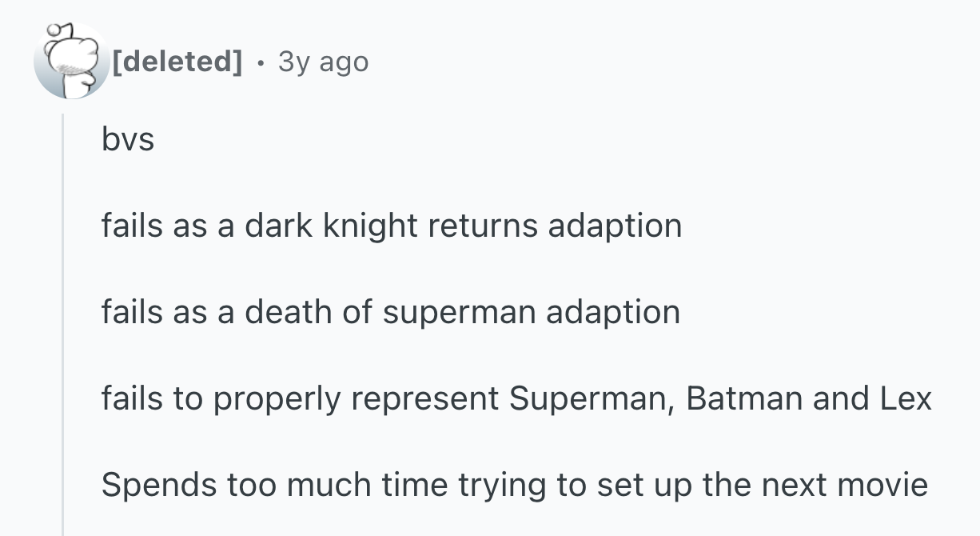Click the [deleted] username

tap(177, 62)
